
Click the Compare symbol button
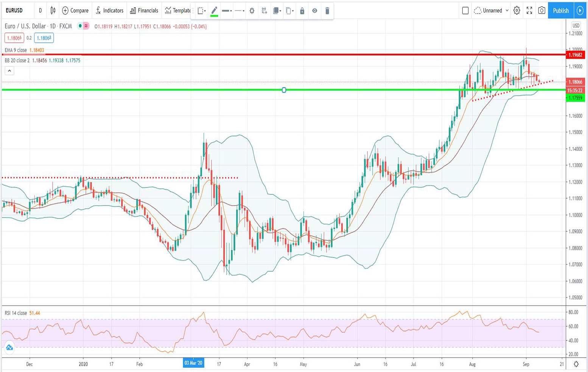[x=75, y=11]
